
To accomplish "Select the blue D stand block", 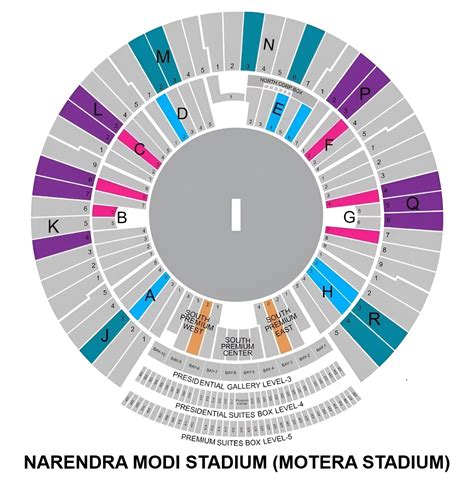I will point(173,117).
